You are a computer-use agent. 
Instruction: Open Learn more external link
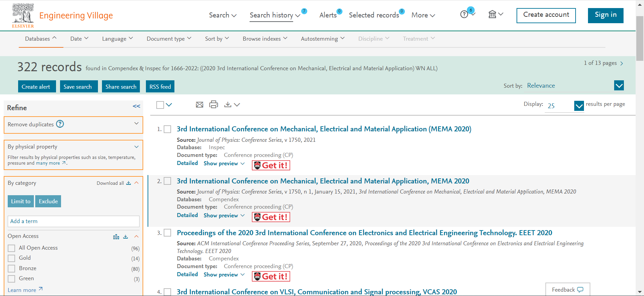tap(25, 290)
